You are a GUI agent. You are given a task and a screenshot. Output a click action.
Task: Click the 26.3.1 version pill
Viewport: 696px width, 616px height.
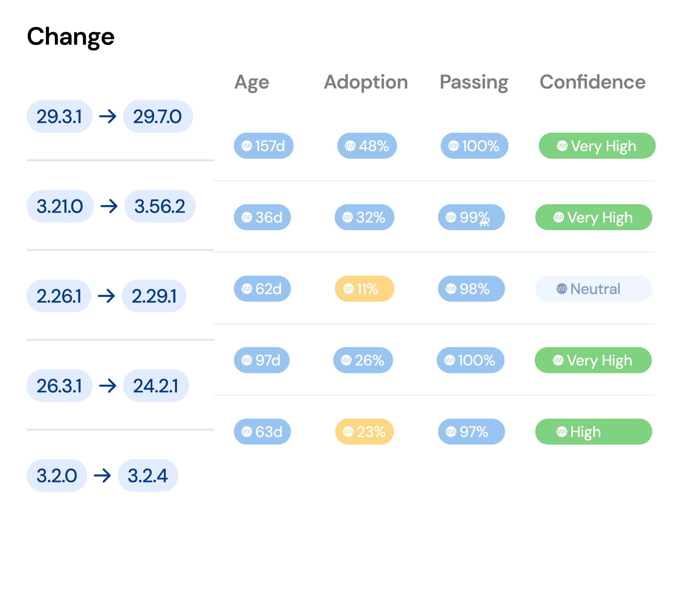[59, 386]
